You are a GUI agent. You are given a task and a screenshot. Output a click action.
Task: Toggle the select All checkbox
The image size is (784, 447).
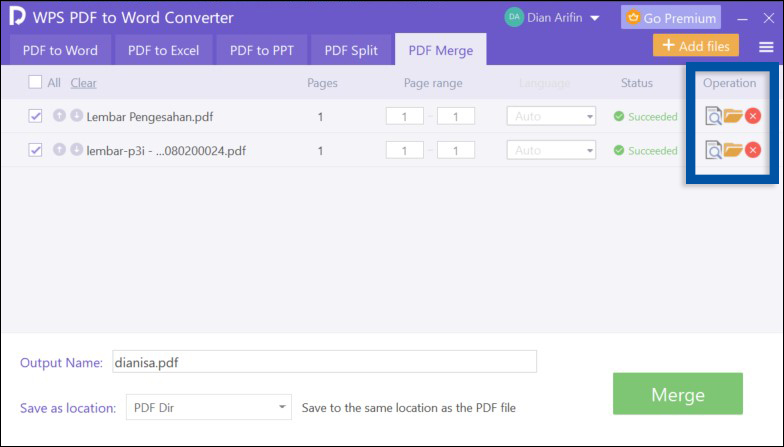tap(36, 83)
